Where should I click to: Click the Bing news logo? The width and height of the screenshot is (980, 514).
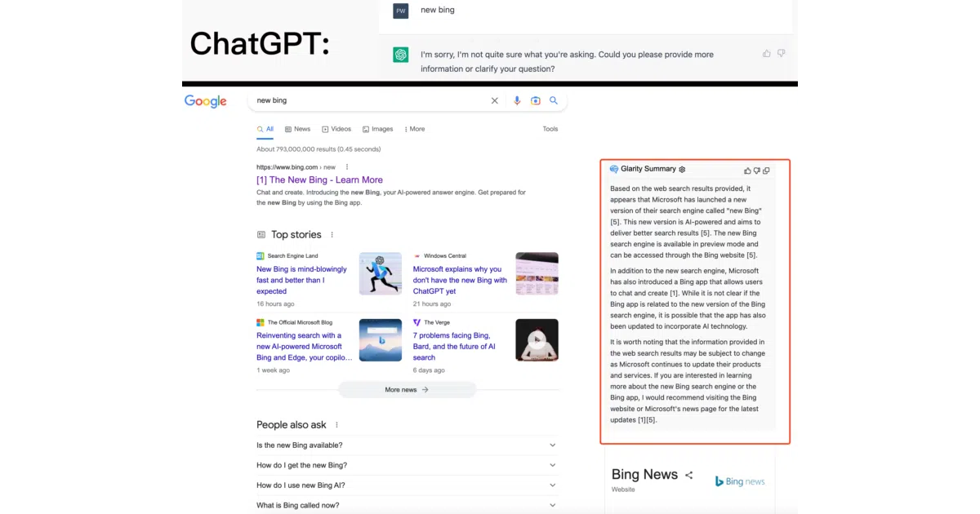740,481
